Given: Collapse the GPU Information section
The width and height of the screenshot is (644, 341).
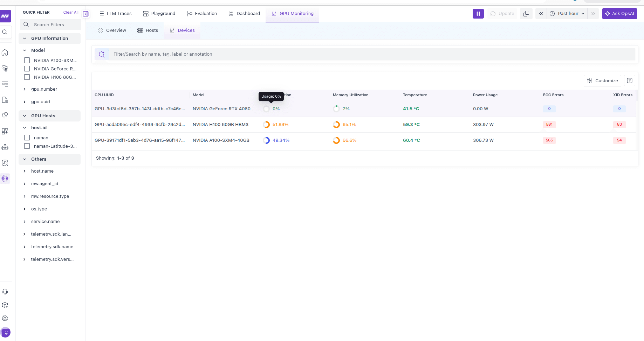Looking at the screenshot, I should point(49,39).
